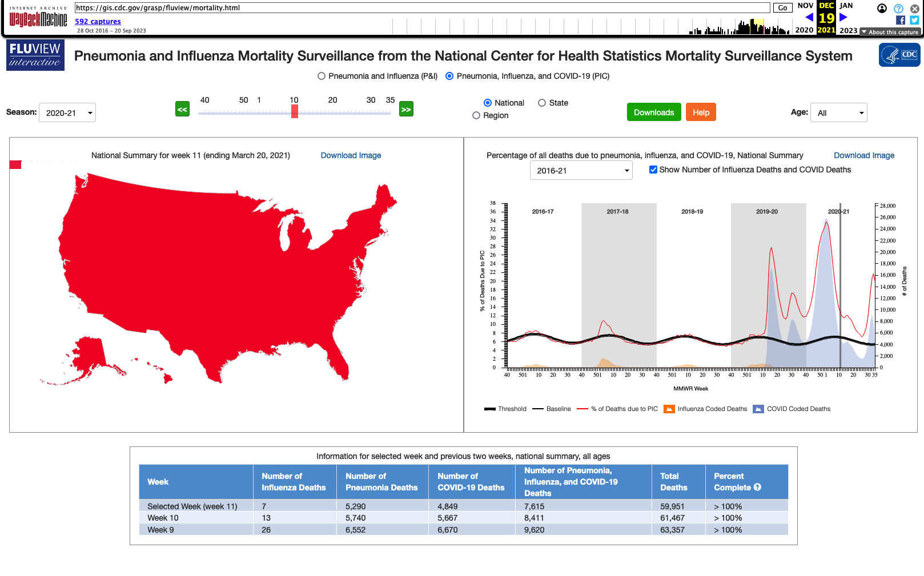Select Pneumonia, Influenza, and COVID-19 (PIC) option
Image resolution: width=924 pixels, height=576 pixels.
(449, 76)
